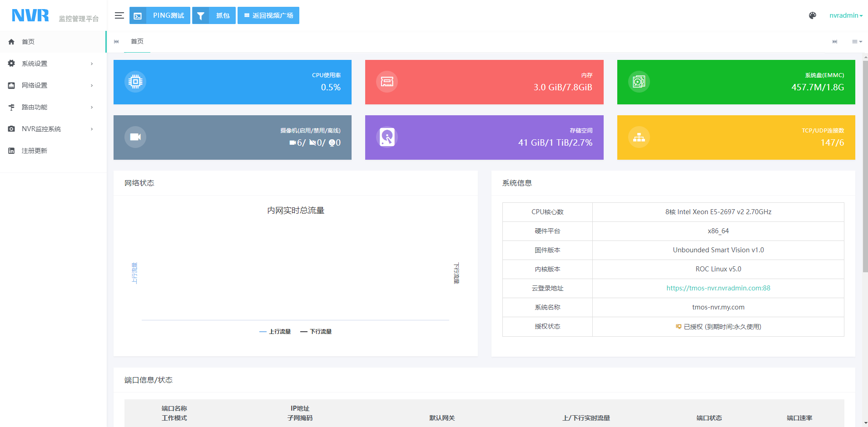Open the theme palette icon
The height and width of the screenshot is (427, 868).
pyautogui.click(x=812, y=15)
